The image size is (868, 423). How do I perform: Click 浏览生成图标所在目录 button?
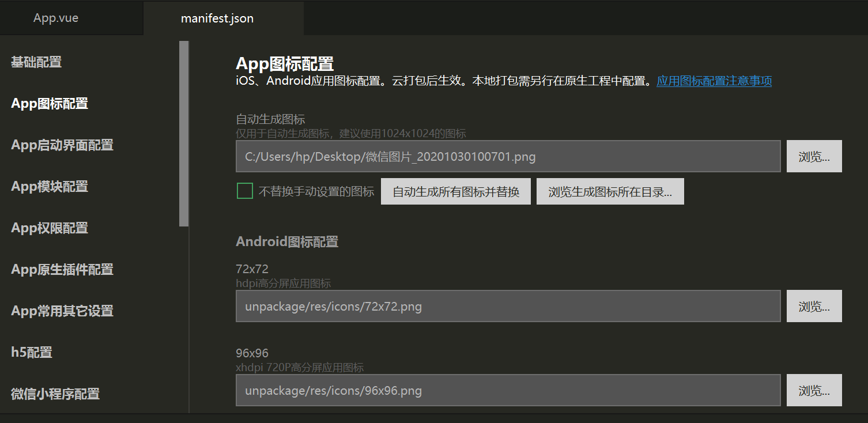click(610, 191)
